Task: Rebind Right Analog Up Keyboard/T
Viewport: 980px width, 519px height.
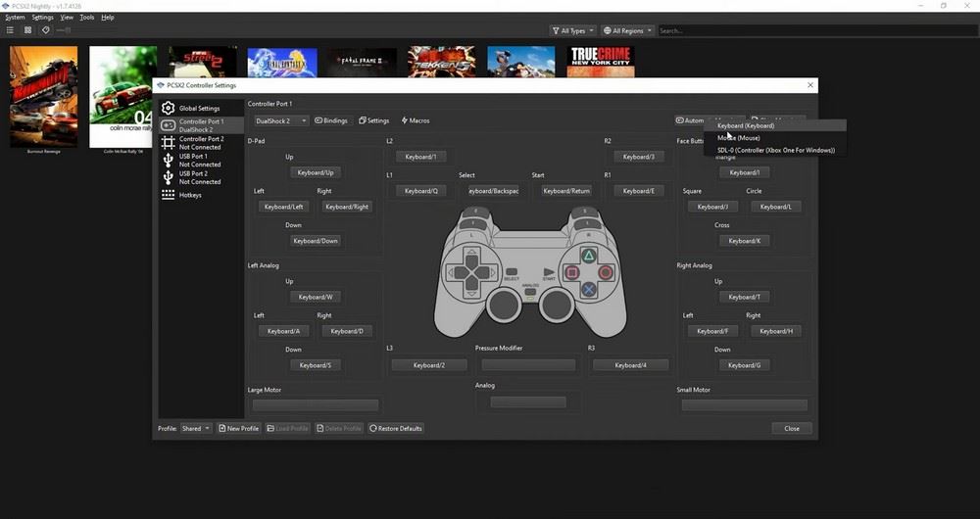Action: (744, 298)
